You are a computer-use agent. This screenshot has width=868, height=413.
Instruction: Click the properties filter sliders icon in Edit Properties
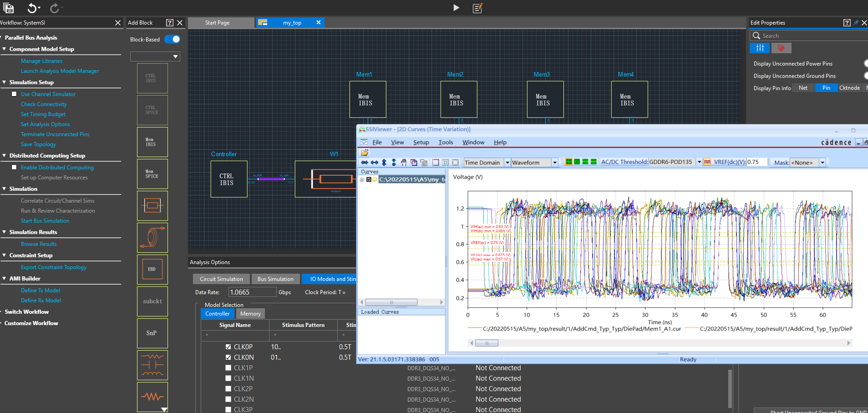[760, 48]
